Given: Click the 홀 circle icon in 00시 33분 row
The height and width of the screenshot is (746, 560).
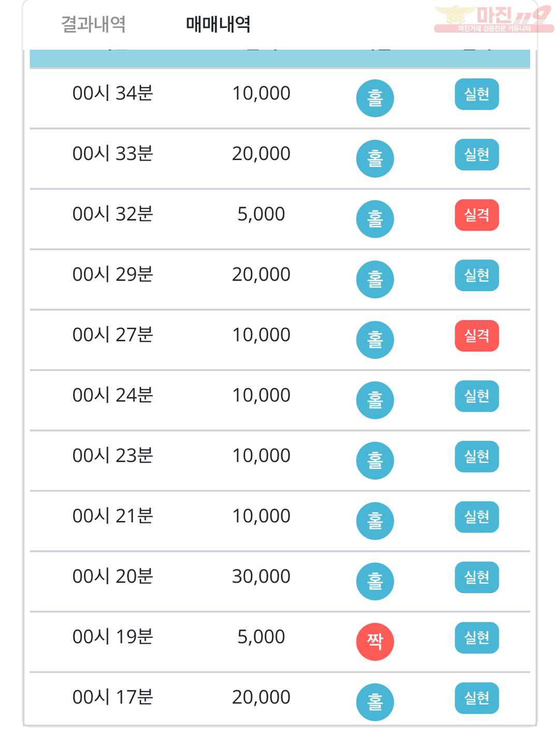Looking at the screenshot, I should tap(375, 159).
